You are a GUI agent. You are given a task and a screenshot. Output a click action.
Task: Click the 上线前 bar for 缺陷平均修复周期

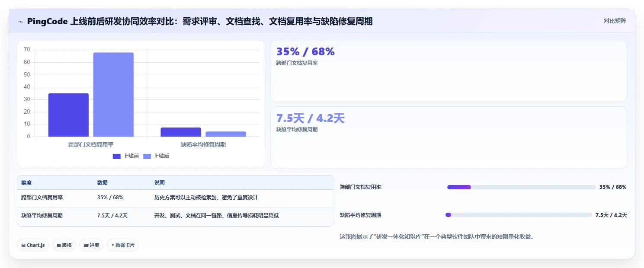tap(181, 132)
